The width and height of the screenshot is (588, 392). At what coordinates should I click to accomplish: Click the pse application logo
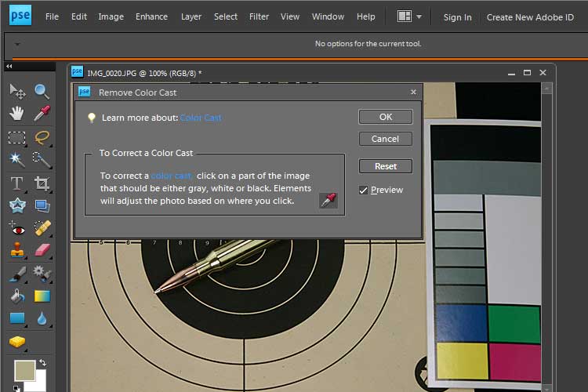[20, 16]
